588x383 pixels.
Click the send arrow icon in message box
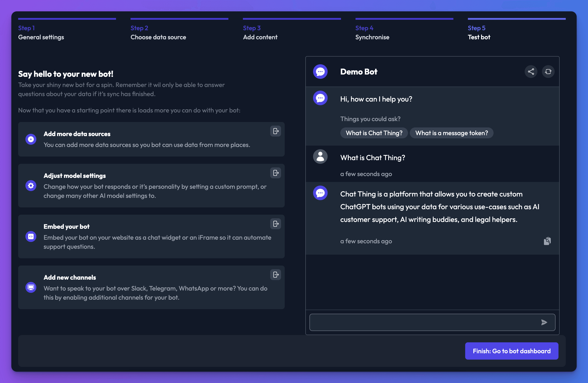(x=544, y=322)
